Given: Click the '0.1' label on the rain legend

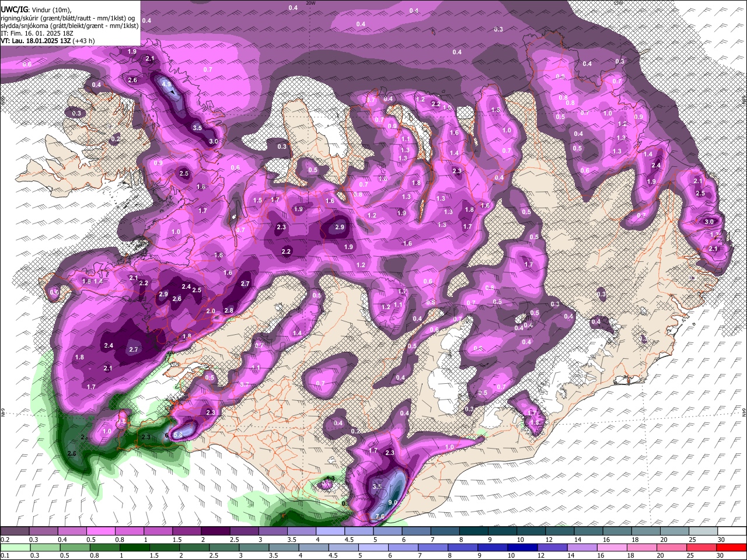Looking at the screenshot, I should point(5,555).
